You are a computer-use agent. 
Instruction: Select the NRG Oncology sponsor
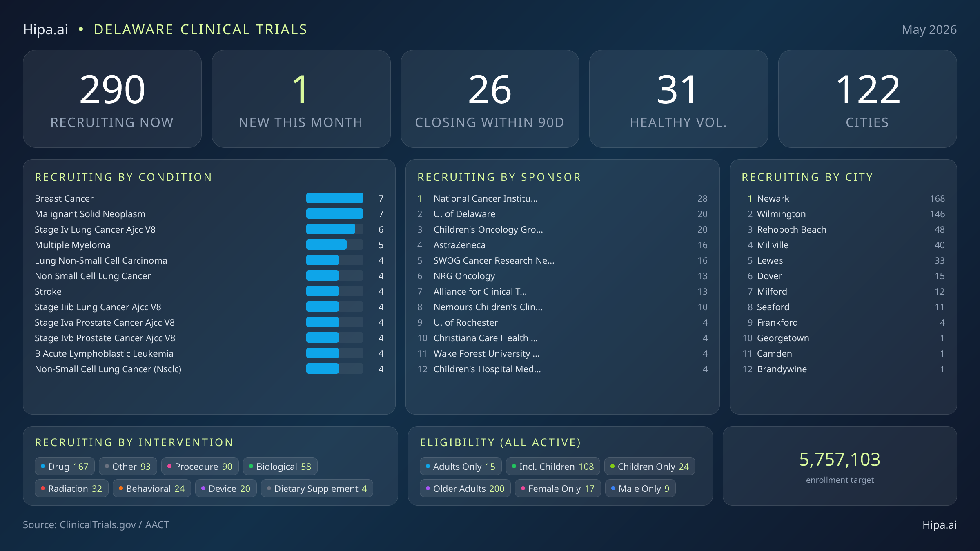pos(562,276)
